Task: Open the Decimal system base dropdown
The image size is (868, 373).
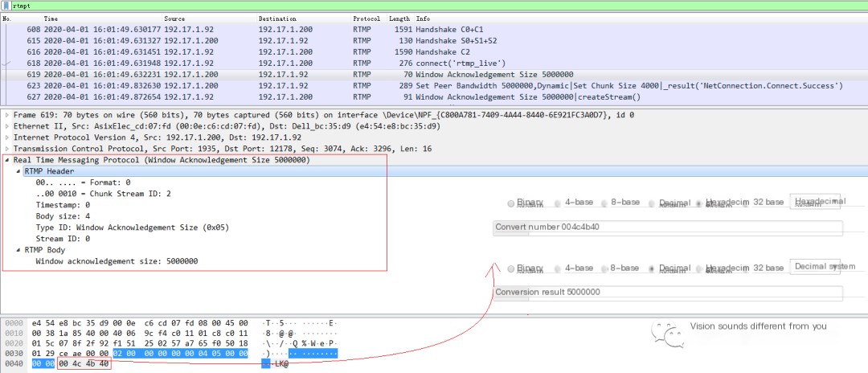Action: click(x=815, y=267)
